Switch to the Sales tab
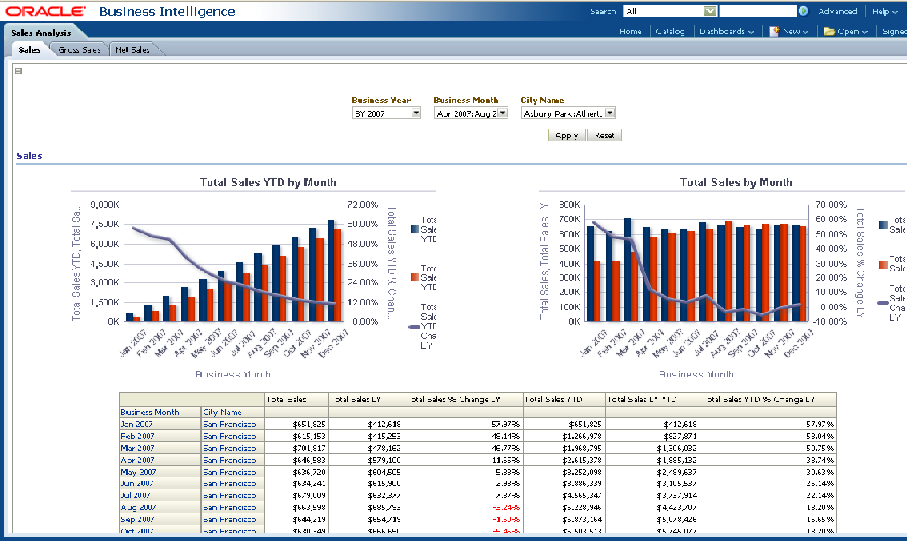Image resolution: width=907 pixels, height=541 pixels. click(29, 50)
